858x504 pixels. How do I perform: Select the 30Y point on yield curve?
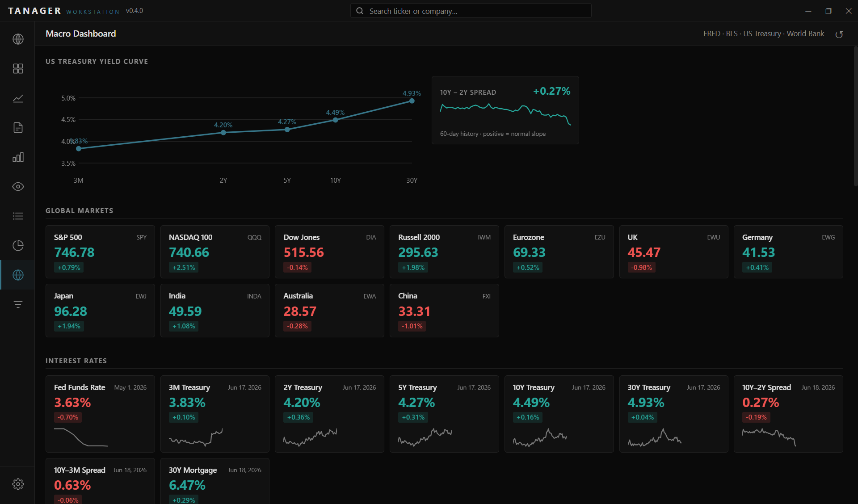(x=412, y=101)
